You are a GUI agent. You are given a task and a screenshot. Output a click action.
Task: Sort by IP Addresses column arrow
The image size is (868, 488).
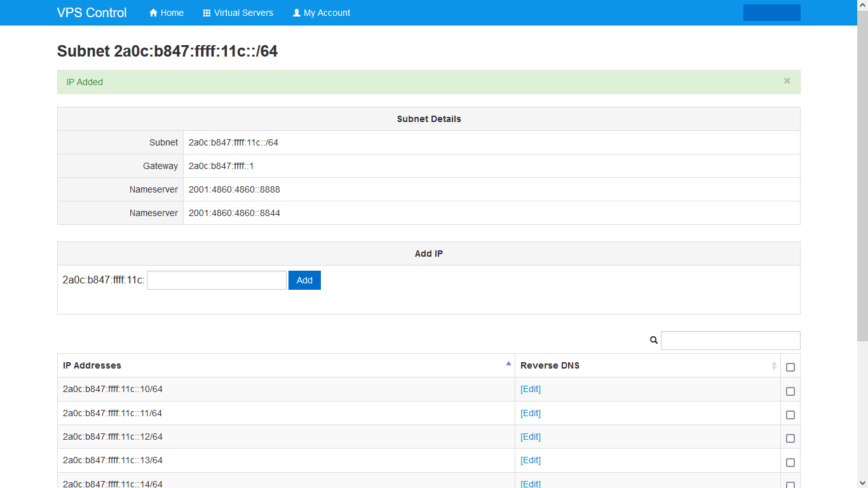click(x=508, y=363)
